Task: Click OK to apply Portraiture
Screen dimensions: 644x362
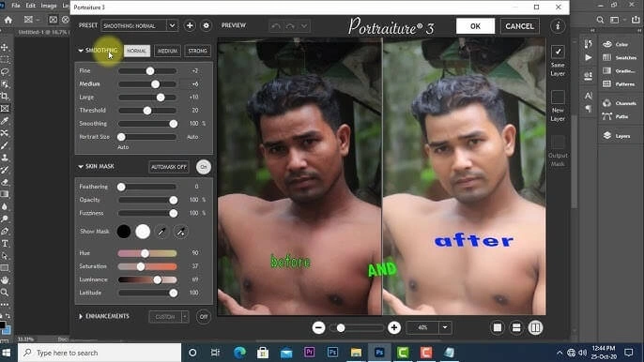Action: click(x=475, y=26)
